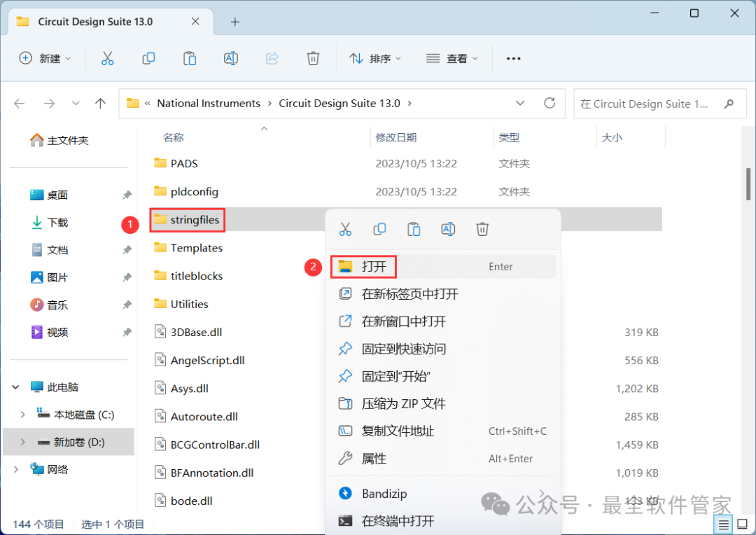The height and width of the screenshot is (535, 756).
Task: Open the 查看 view dropdown
Action: pos(451,58)
